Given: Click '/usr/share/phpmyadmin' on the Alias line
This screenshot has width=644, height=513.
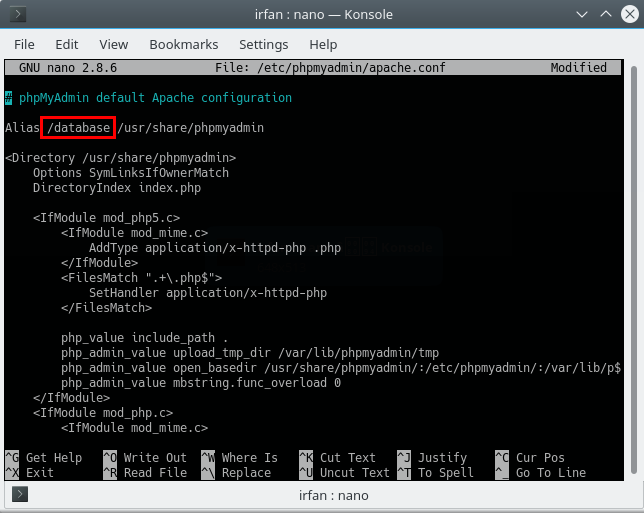Looking at the screenshot, I should 191,128.
